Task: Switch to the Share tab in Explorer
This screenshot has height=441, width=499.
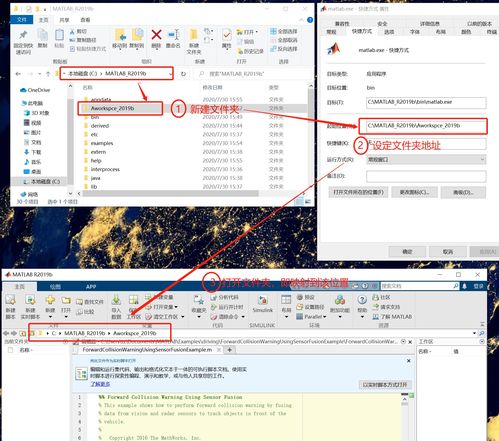Action: (x=64, y=20)
